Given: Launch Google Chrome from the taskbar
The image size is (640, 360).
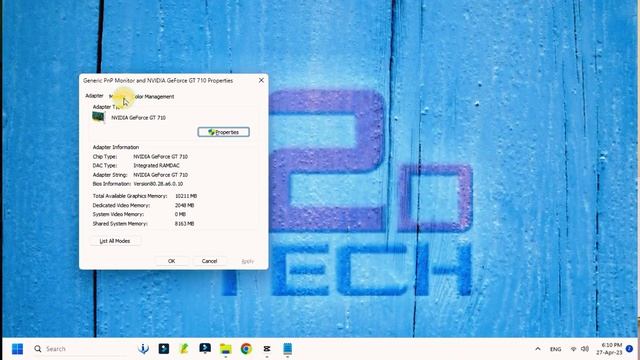Looking at the screenshot, I should coord(246,349).
